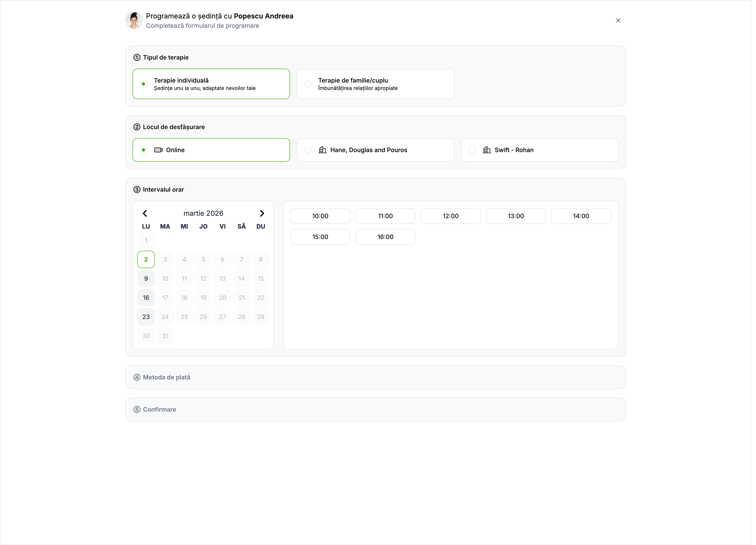Go to the previous month in the calendar
The image size is (756, 545).
click(145, 213)
